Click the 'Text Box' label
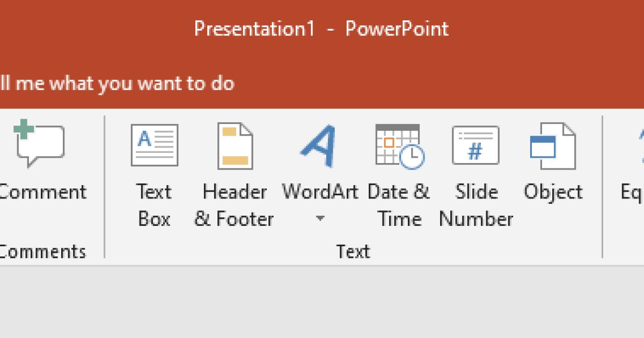The height and width of the screenshot is (338, 644). point(154,205)
